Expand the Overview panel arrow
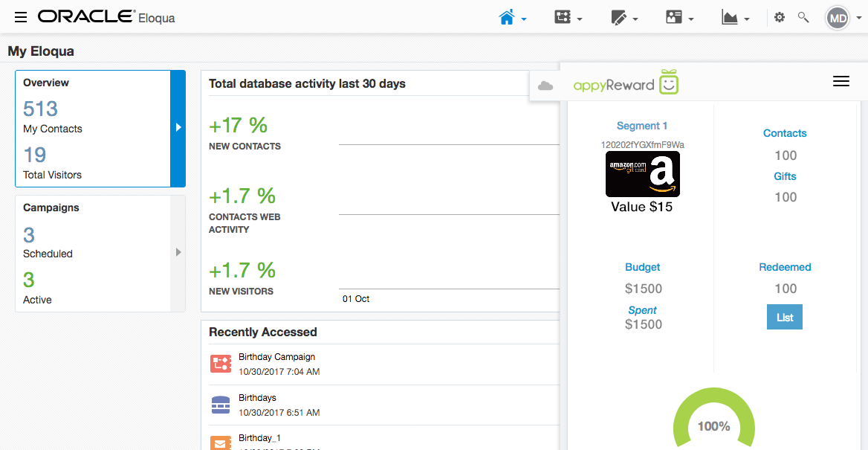Image resolution: width=868 pixels, height=450 pixels. pos(178,128)
